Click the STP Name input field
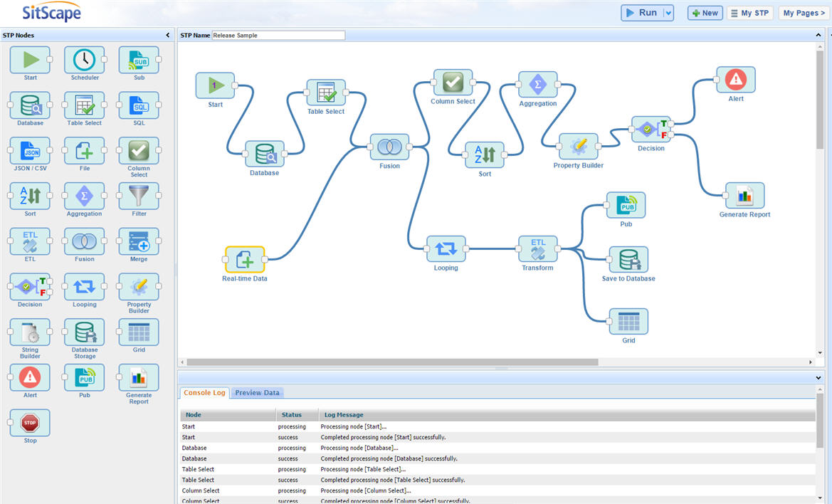 [278, 35]
